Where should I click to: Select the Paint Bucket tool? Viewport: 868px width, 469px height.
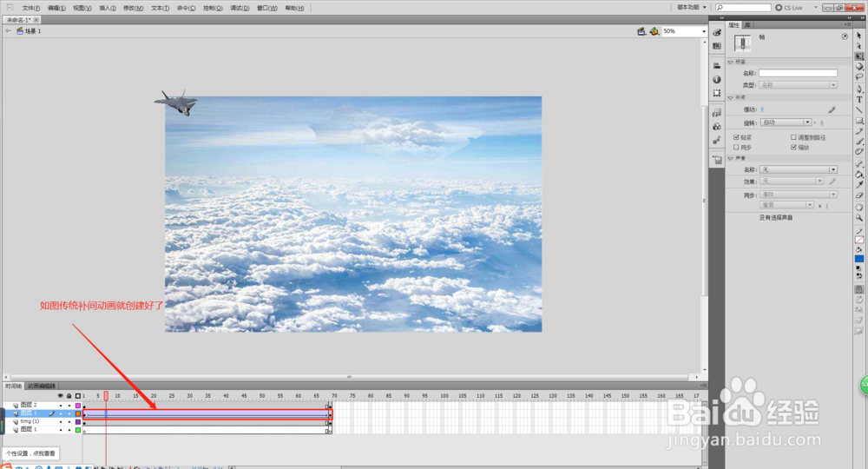pos(859,174)
